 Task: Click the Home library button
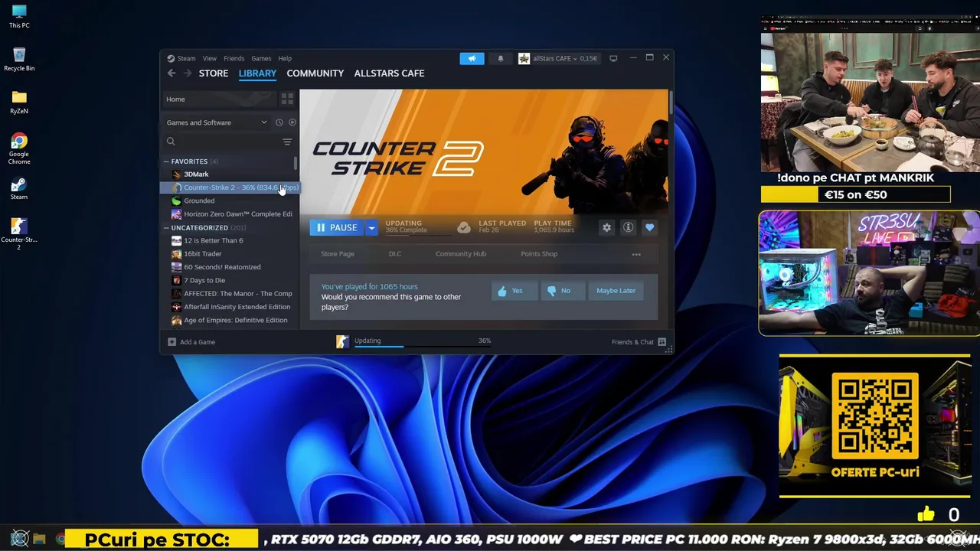pos(218,99)
